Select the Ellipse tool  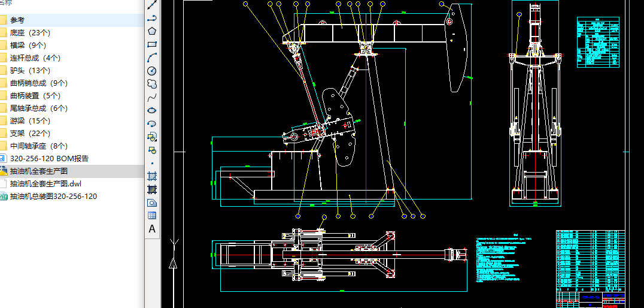coord(152,110)
